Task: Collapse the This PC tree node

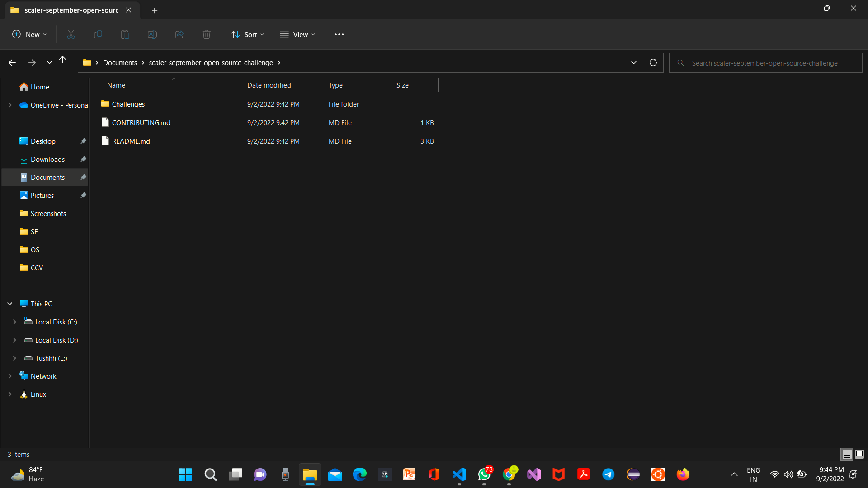Action: pos(10,304)
